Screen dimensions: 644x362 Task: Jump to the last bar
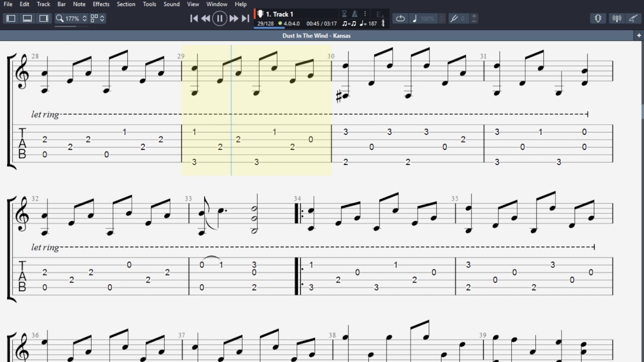(246, 19)
